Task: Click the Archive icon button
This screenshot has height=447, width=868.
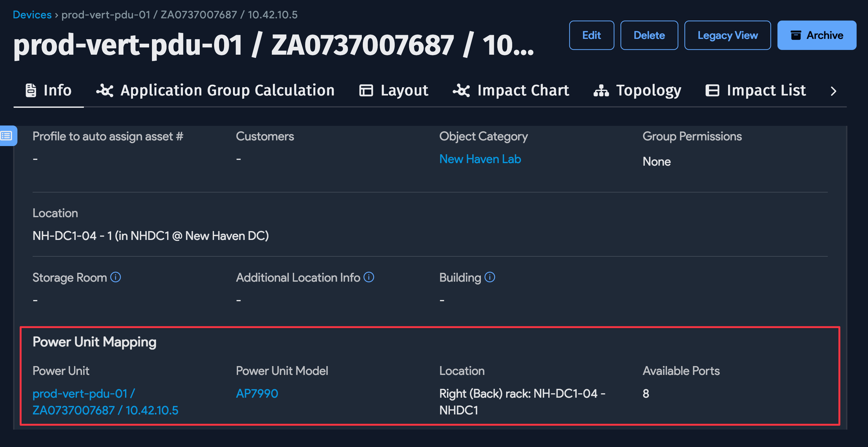Action: click(x=796, y=35)
